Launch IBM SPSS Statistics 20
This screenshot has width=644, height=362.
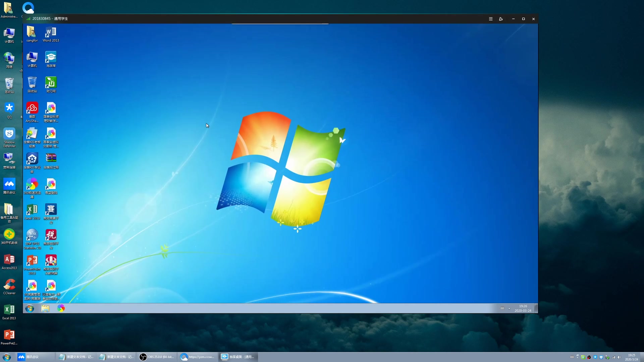point(32,239)
